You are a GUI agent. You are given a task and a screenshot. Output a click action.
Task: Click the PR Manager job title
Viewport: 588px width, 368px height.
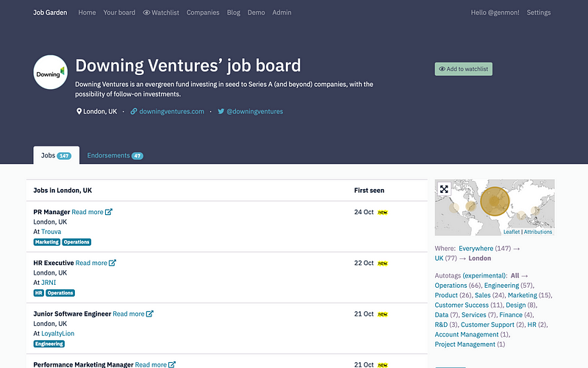51,212
